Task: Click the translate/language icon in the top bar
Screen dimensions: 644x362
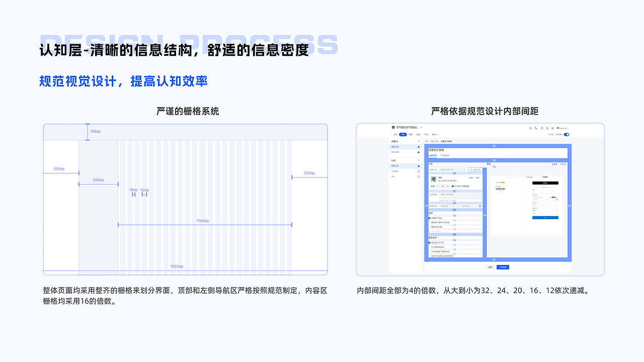Action: pyautogui.click(x=535, y=128)
